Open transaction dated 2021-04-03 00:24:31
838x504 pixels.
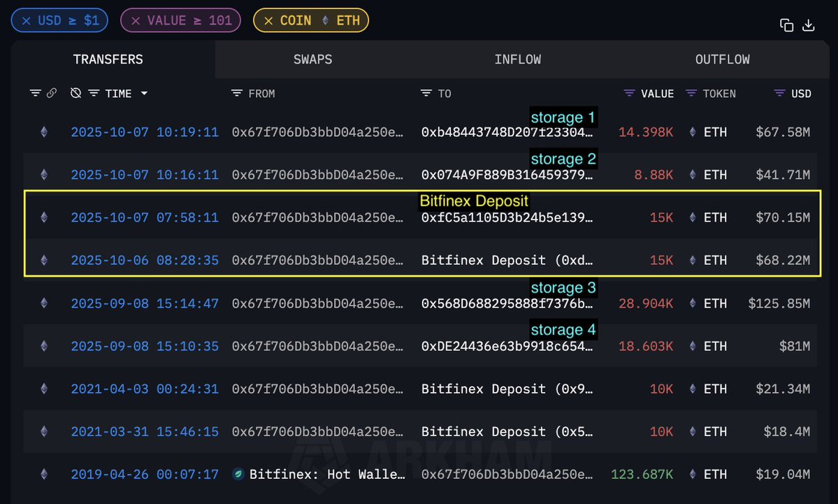tap(145, 389)
